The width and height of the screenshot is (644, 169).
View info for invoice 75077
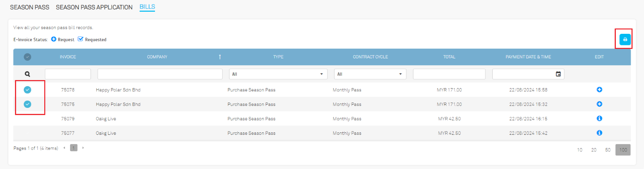coord(599,133)
